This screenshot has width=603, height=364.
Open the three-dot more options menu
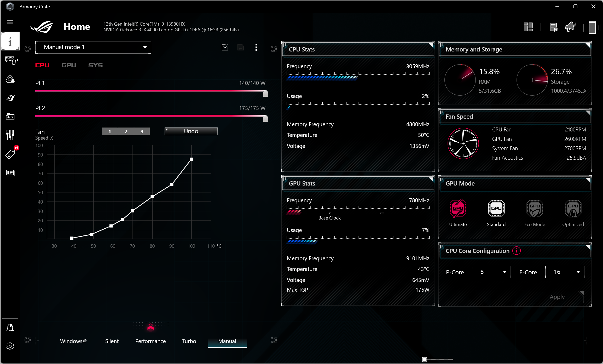[x=256, y=47]
